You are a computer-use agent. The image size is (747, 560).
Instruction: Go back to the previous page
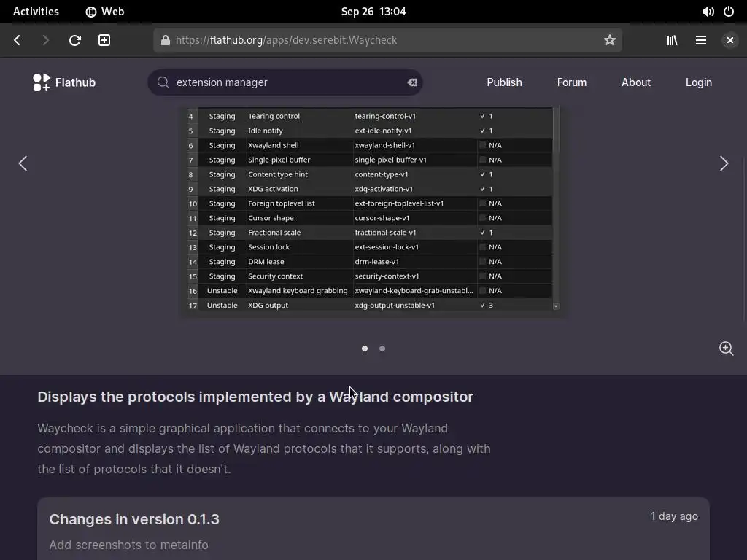click(x=18, y=41)
